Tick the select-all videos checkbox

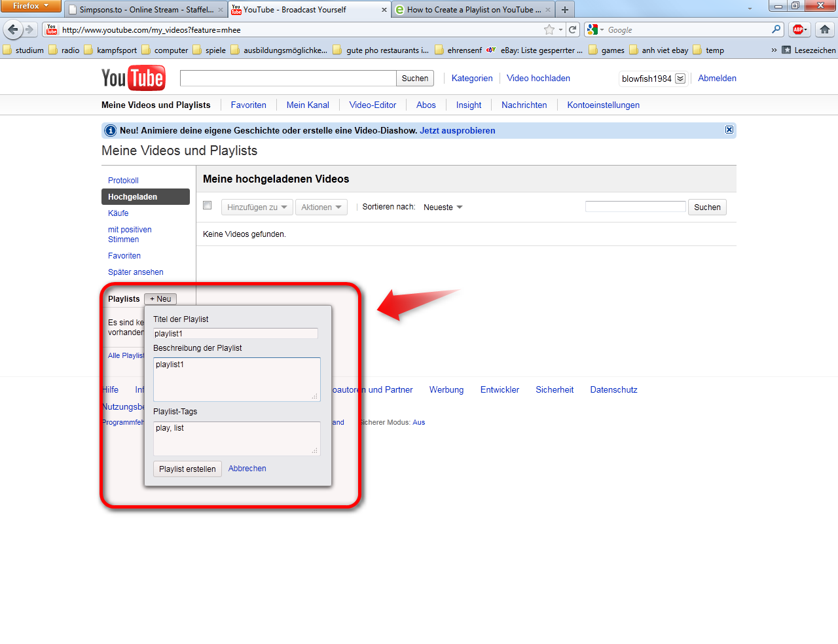(208, 206)
